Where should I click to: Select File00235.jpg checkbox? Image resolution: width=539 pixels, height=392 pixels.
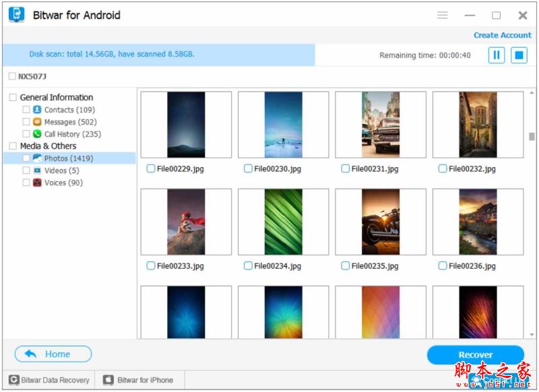[345, 265]
